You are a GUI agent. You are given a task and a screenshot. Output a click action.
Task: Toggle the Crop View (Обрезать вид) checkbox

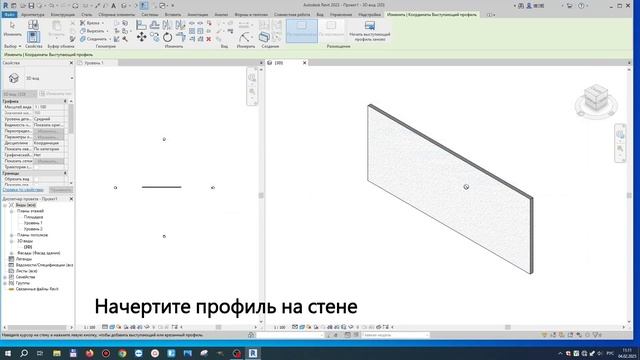pyautogui.click(x=36, y=179)
